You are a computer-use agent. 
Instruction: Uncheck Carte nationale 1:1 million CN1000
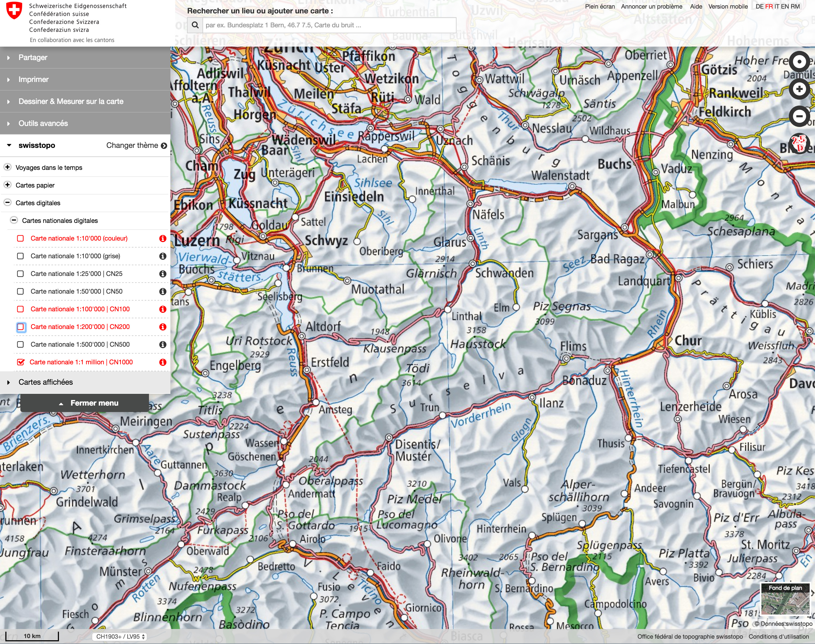click(x=21, y=362)
